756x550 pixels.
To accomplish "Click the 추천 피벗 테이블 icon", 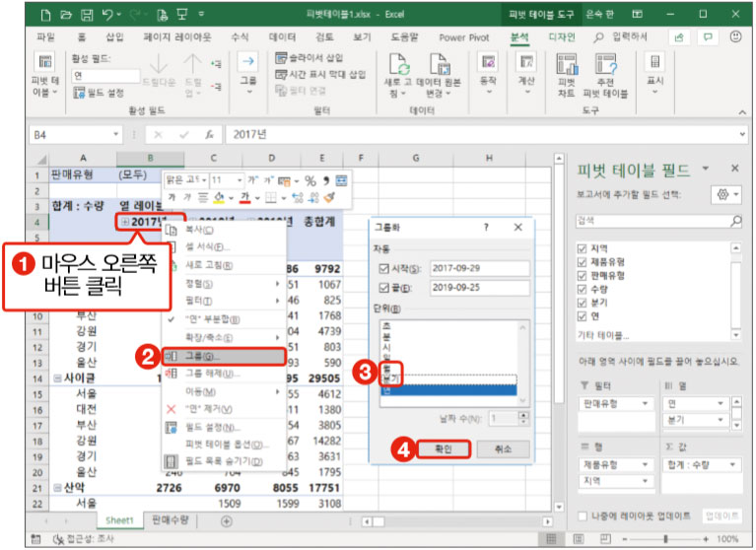I will pyautogui.click(x=605, y=64).
